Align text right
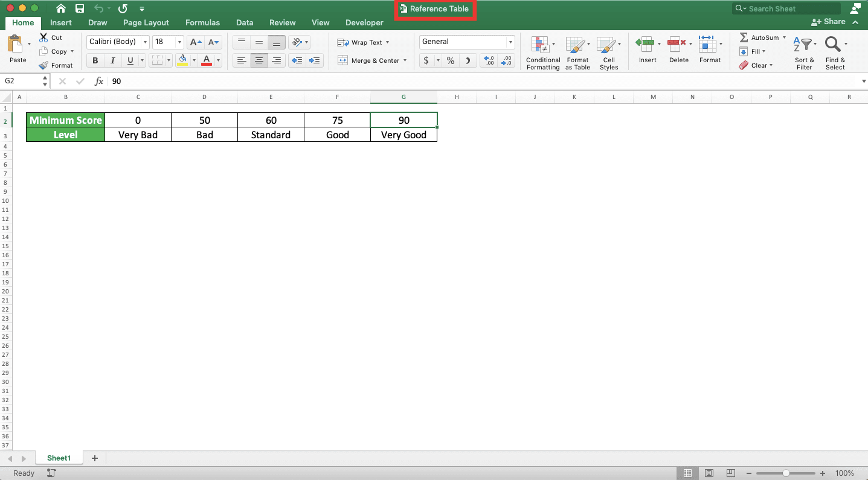Screen dimensions: 868x480 (x=277, y=60)
